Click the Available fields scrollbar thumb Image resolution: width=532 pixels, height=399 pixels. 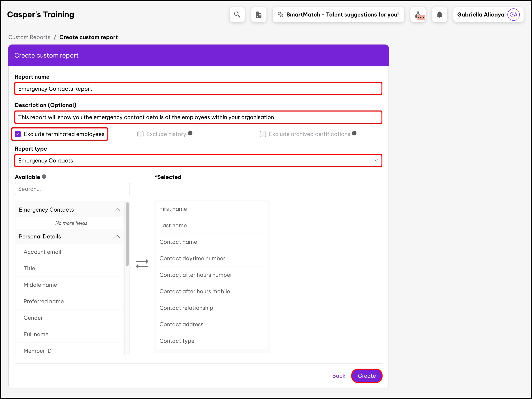(127, 234)
